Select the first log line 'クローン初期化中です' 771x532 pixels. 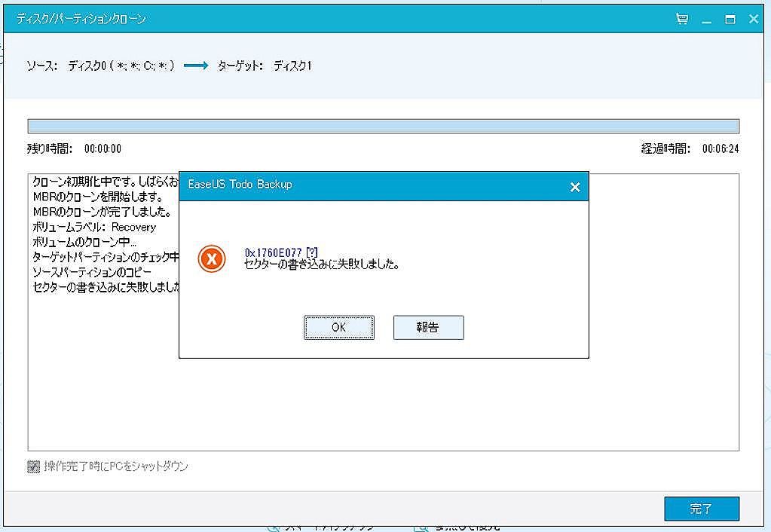(106, 182)
